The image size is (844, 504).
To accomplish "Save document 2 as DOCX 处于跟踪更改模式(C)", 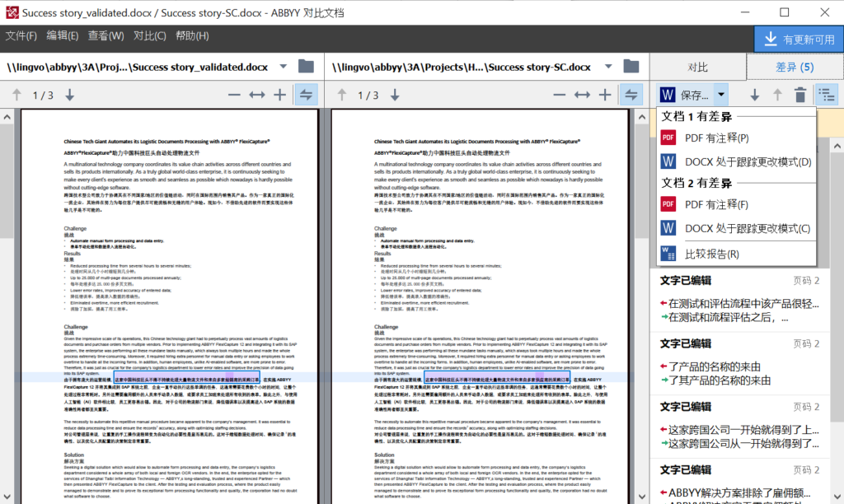I will (736, 229).
